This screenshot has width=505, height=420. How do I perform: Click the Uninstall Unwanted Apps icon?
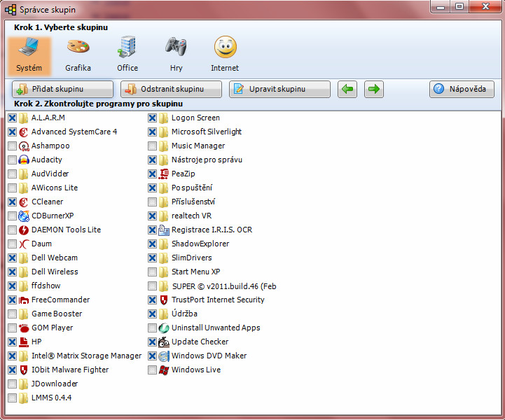click(x=164, y=328)
